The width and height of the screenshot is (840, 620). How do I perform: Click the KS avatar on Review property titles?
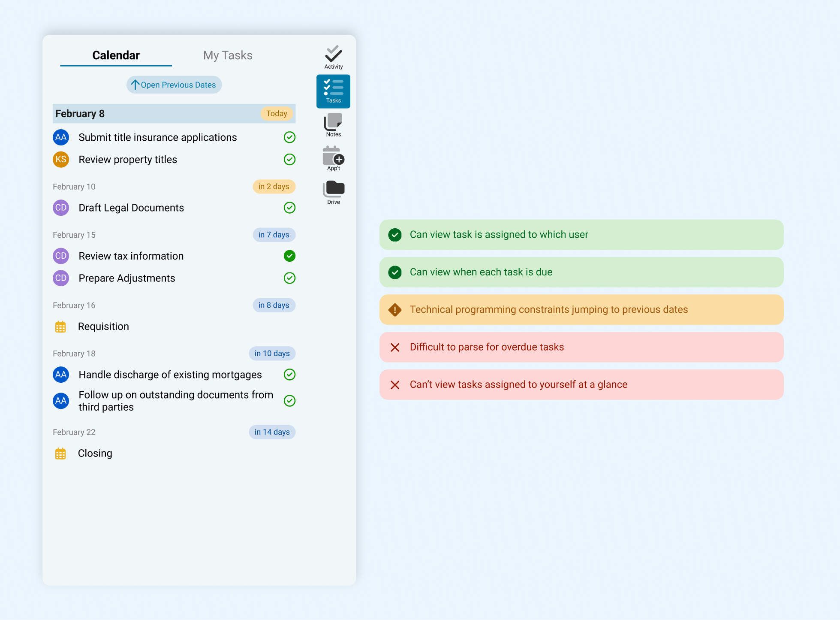coord(61,160)
